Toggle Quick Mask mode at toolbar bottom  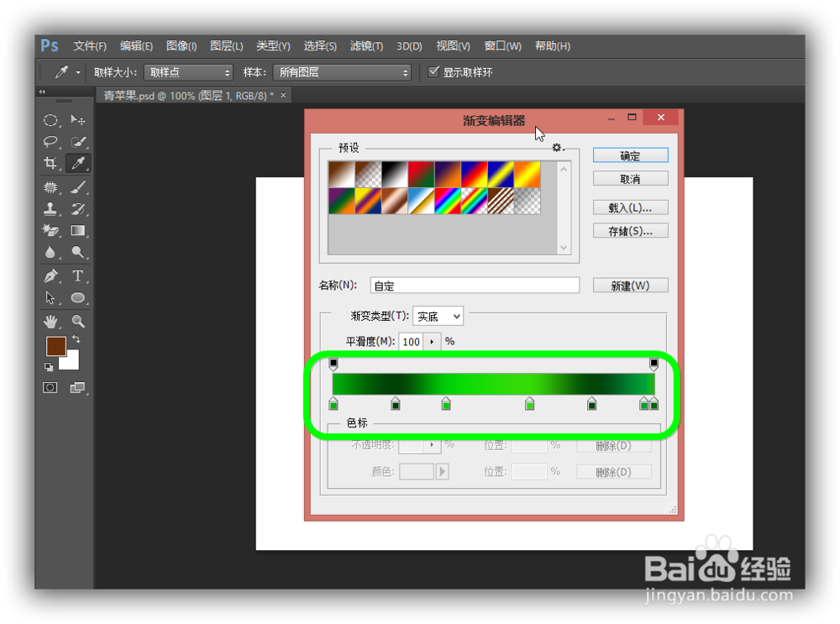pyautogui.click(x=50, y=387)
